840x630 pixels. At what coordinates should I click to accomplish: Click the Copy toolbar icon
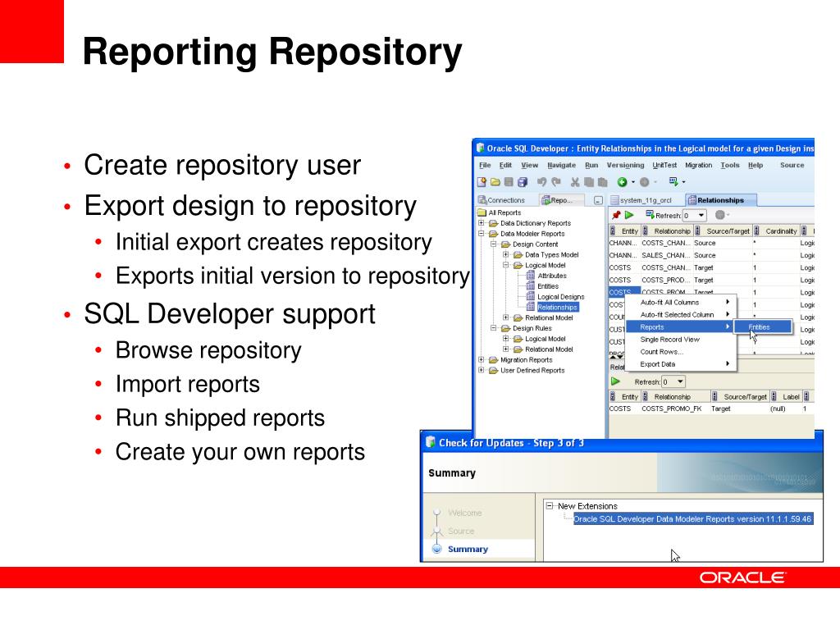coord(589,182)
